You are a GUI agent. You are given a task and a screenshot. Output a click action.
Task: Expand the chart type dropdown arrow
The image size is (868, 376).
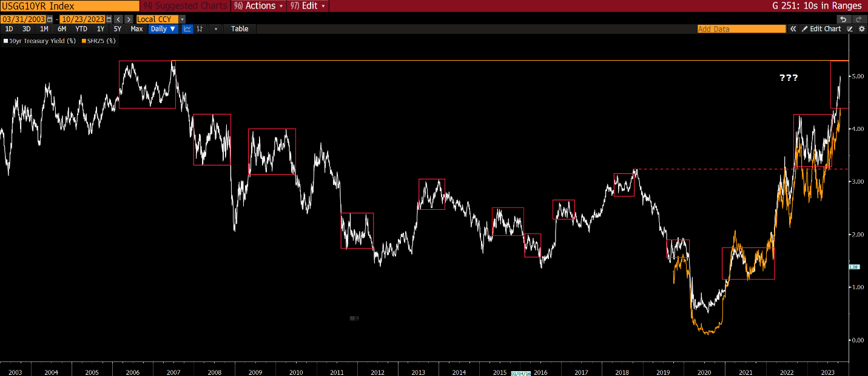click(215, 29)
